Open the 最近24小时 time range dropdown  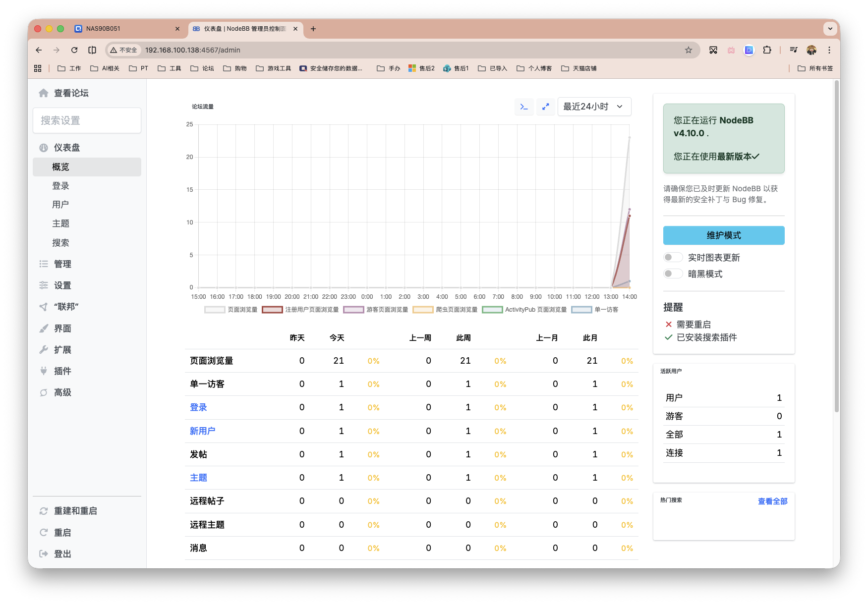[594, 106]
